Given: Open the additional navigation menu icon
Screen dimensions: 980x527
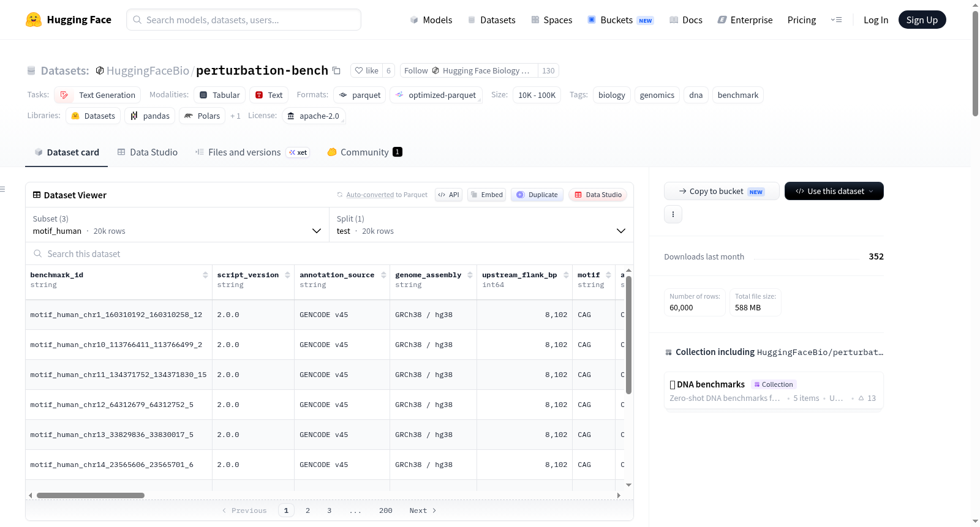Looking at the screenshot, I should coord(836,20).
